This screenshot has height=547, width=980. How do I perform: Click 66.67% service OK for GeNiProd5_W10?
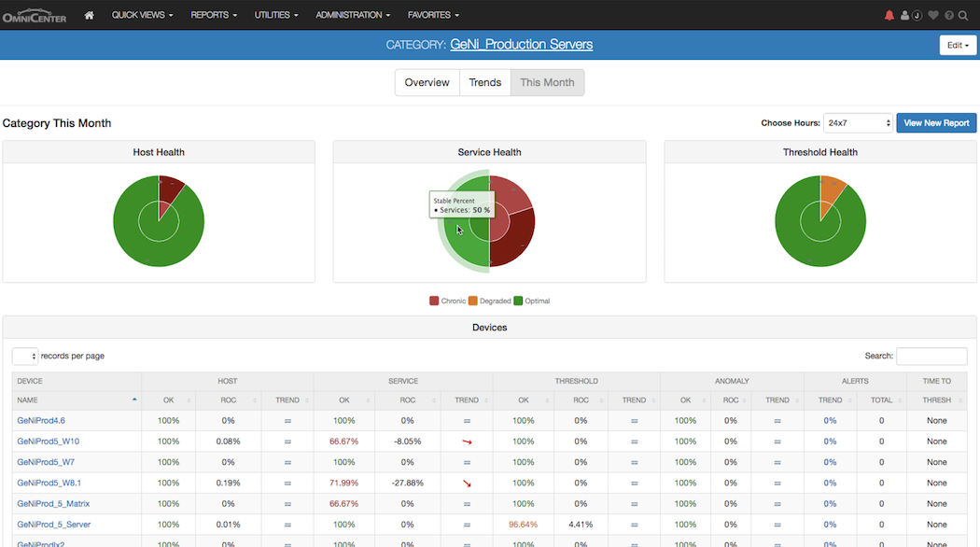[x=343, y=442]
